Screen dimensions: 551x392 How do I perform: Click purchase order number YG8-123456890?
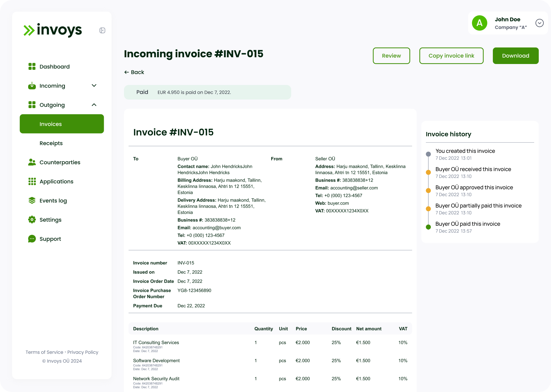194,290
